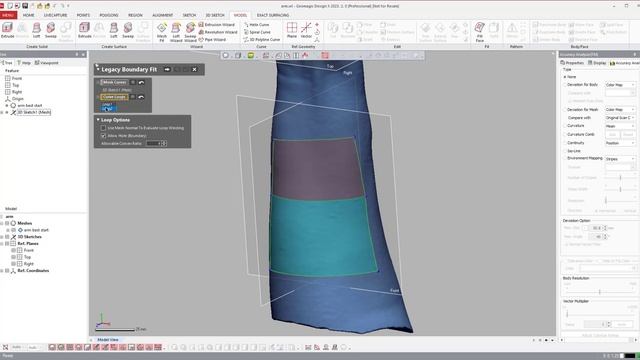This screenshot has width=640, height=360.
Task: Click the red tool icon in viewport toolbar
Action: (325, 56)
